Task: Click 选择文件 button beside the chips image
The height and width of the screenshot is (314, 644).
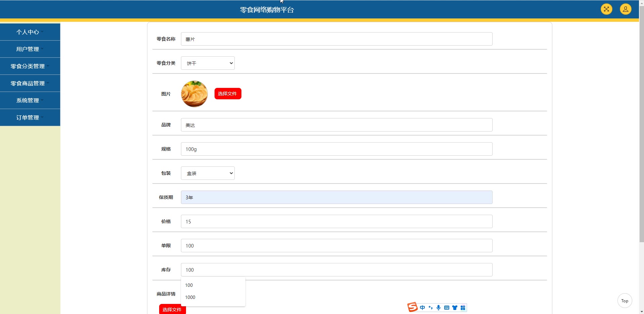Action: tap(228, 94)
